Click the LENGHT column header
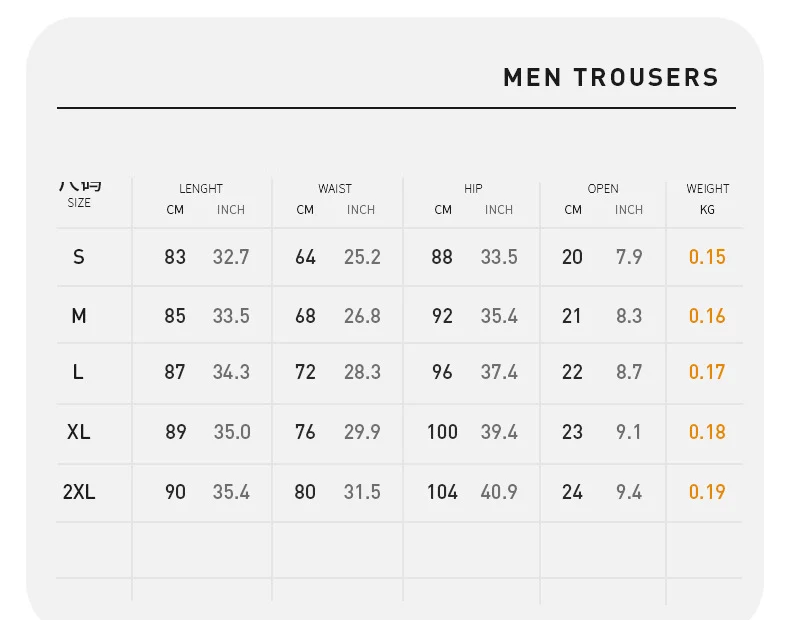Screen dimensions: 790x620 [201, 189]
